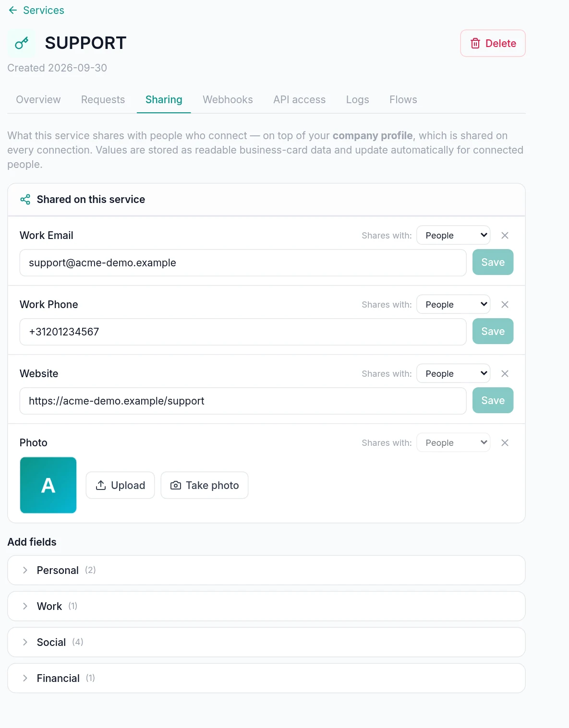This screenshot has height=728, width=569.
Task: Upload a new photo
Action: point(120,485)
